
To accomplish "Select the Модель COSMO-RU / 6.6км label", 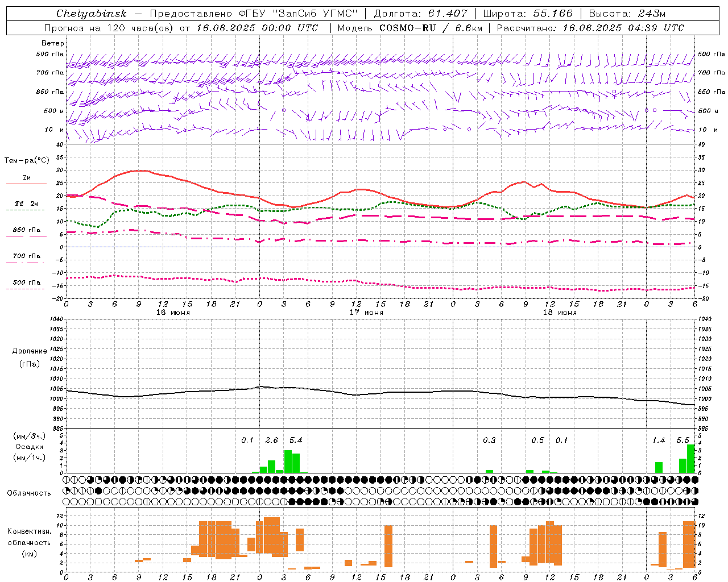I will tap(410, 28).
